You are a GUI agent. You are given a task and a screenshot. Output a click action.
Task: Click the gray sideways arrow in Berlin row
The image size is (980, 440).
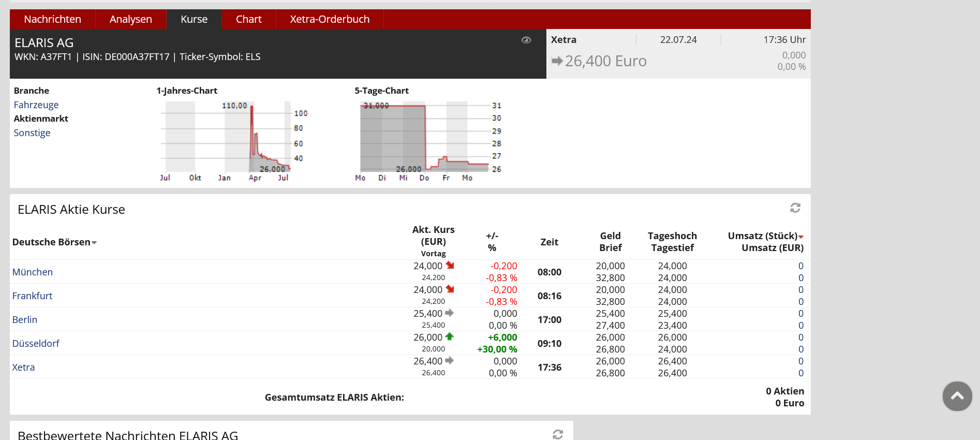(449, 313)
